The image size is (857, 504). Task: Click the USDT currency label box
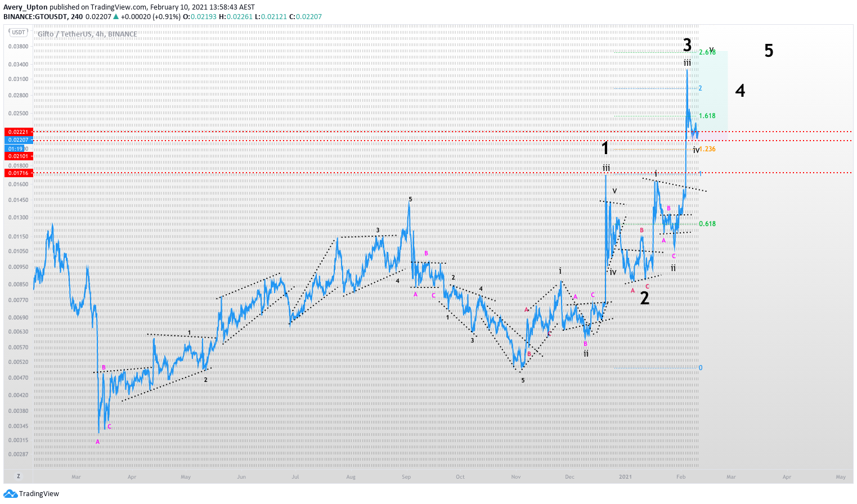pyautogui.click(x=19, y=33)
